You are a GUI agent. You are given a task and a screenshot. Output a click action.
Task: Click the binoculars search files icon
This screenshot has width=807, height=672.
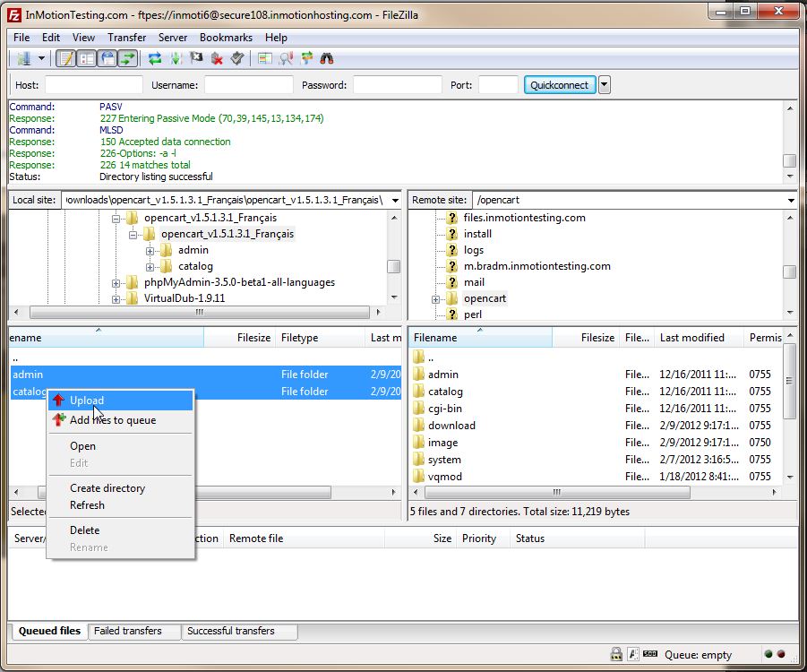point(327,59)
